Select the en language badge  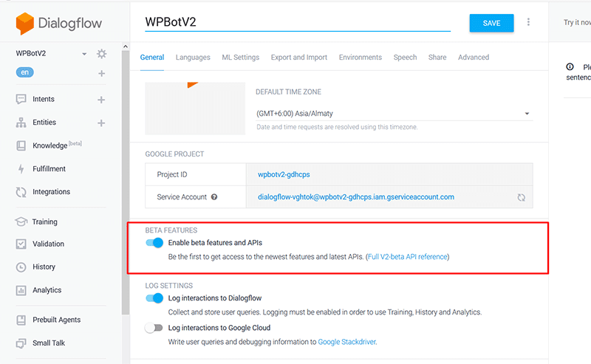[x=26, y=72]
